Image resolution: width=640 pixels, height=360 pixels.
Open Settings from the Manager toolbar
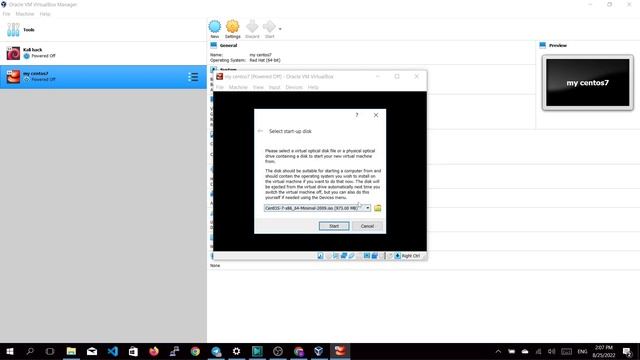point(232,27)
